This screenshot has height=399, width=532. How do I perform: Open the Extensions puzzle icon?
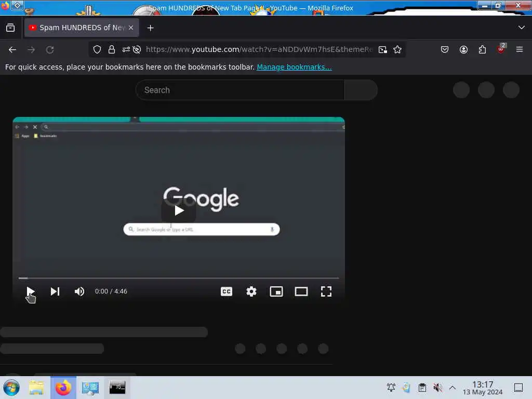point(482,49)
